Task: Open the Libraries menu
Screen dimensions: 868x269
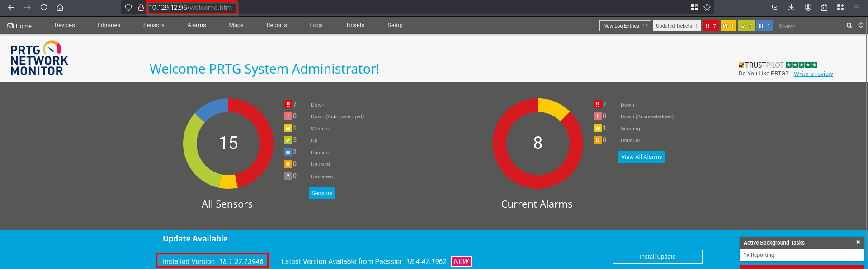Action: click(109, 25)
